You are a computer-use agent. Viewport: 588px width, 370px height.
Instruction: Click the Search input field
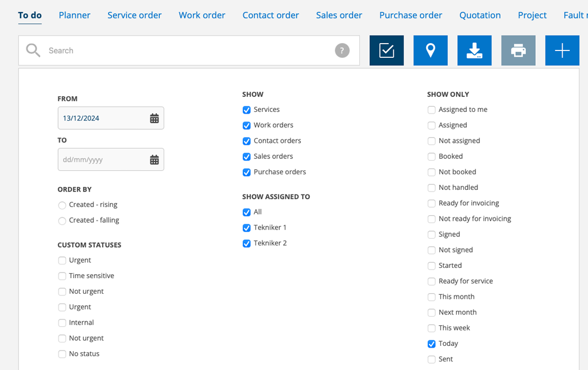pos(184,50)
